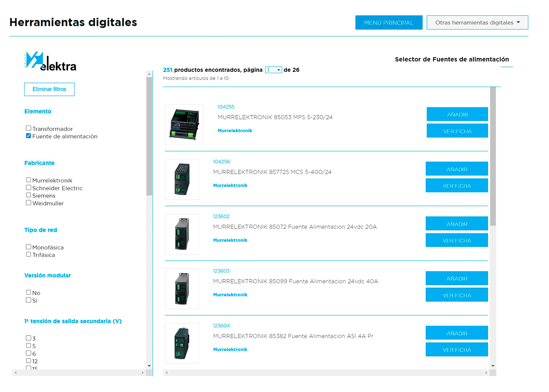Add 85072 24vdc 20A with AÑADIR
This screenshot has height=392, width=549.
tap(457, 223)
